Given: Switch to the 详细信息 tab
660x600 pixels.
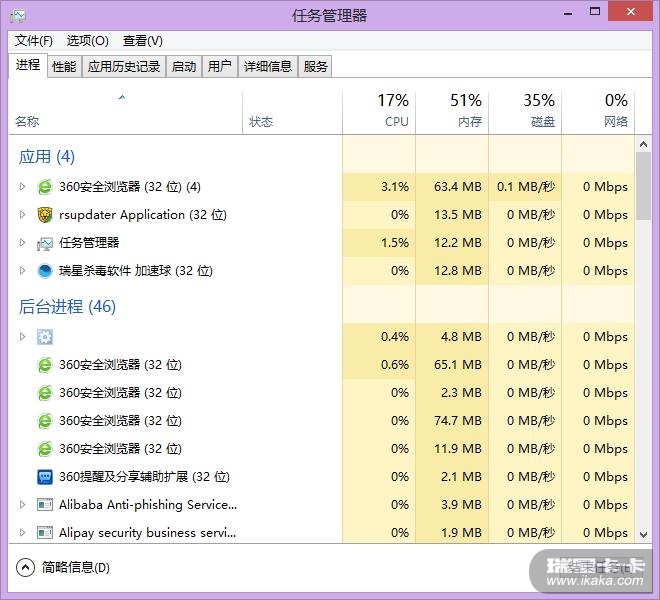Looking at the screenshot, I should pos(268,67).
